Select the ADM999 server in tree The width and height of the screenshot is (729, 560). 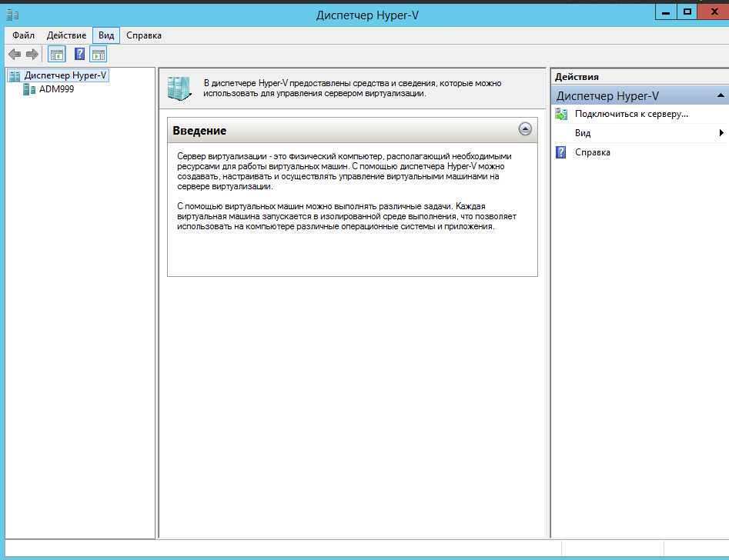click(x=56, y=89)
